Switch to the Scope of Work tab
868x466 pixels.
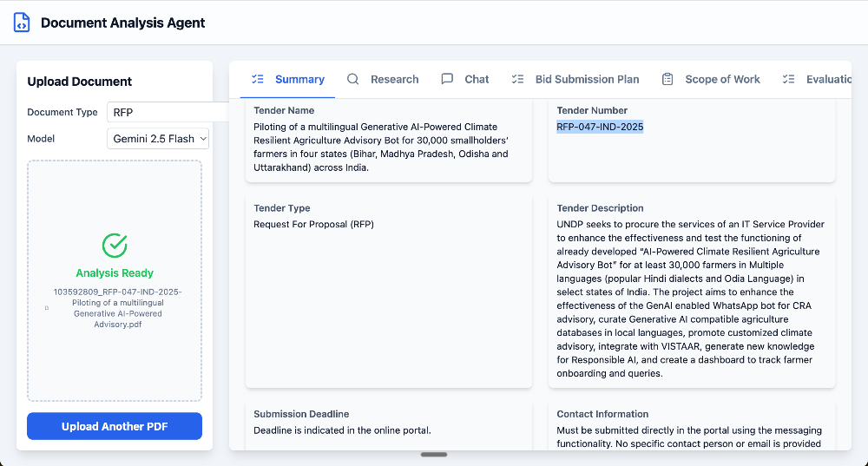tap(711, 79)
